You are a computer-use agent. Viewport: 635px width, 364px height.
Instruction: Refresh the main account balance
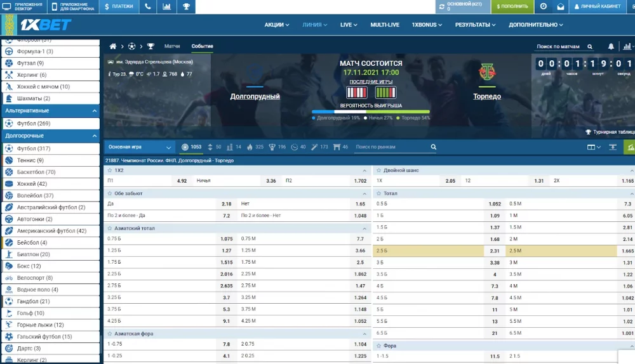tap(441, 6)
